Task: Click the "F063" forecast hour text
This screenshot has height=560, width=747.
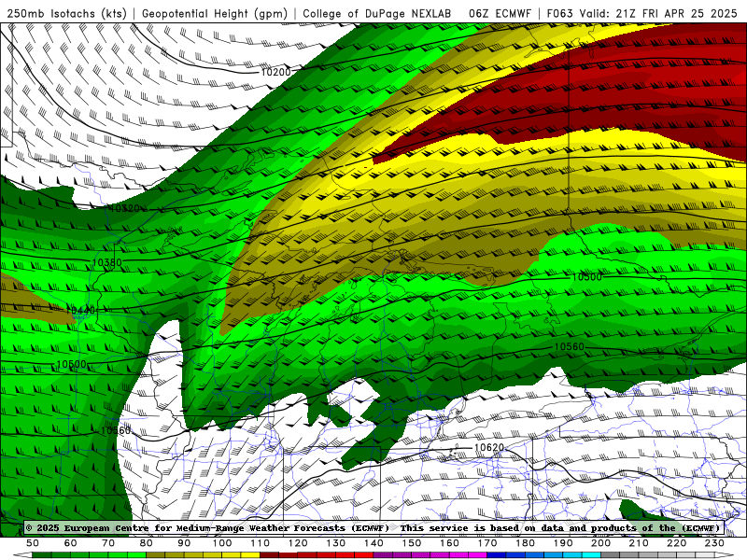Action: pos(559,13)
